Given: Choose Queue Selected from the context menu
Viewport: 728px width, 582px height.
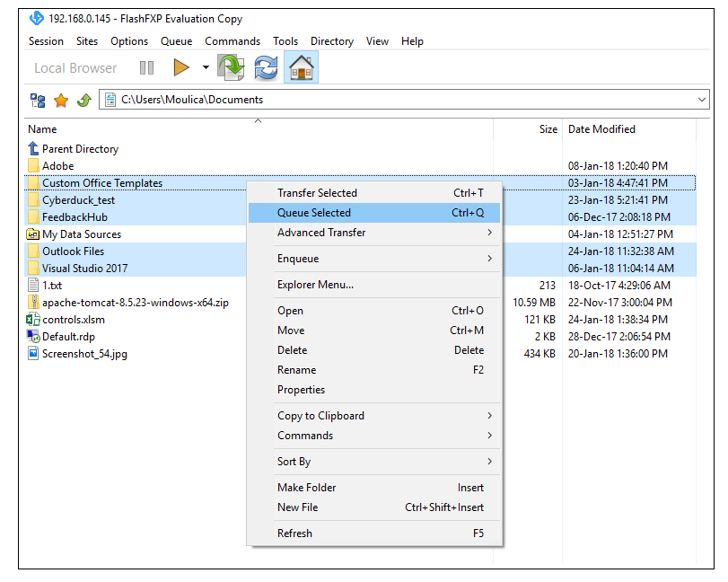Looking at the screenshot, I should pos(374,213).
